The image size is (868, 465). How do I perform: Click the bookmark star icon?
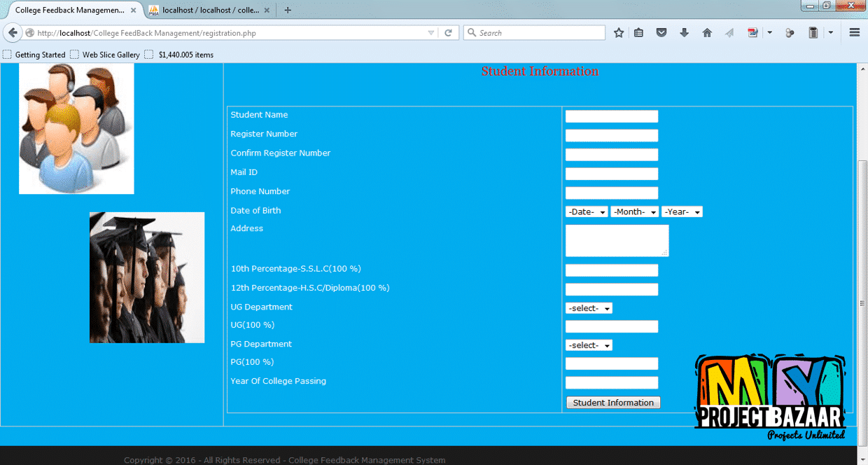point(619,33)
